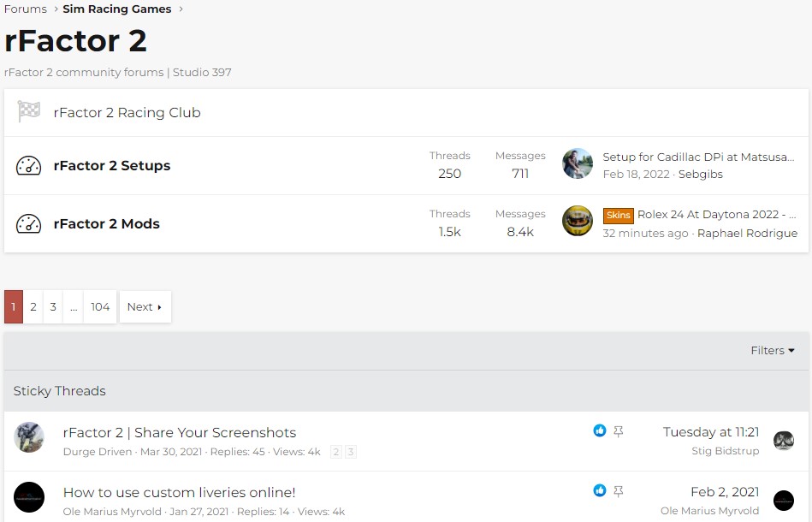Click Feb 18, 2022 date in Setups row

pyautogui.click(x=637, y=174)
